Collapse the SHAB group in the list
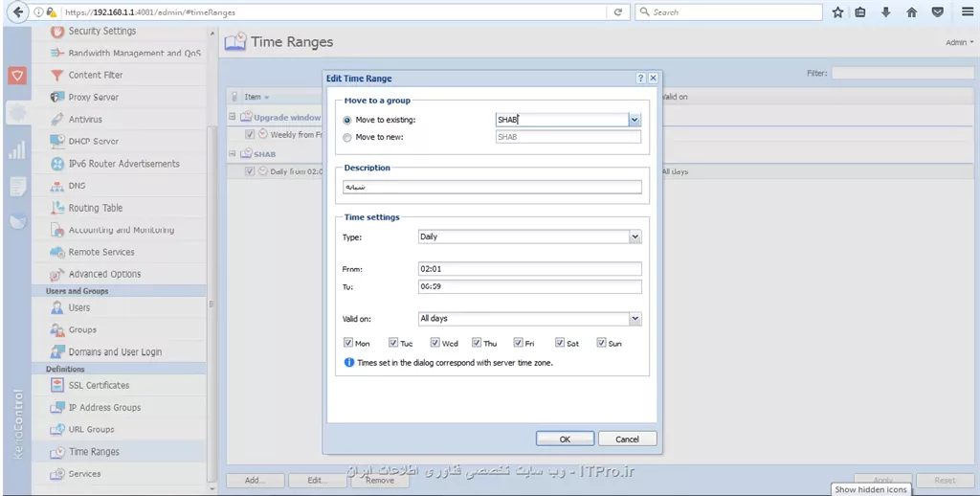The image size is (980, 496). pyautogui.click(x=232, y=154)
